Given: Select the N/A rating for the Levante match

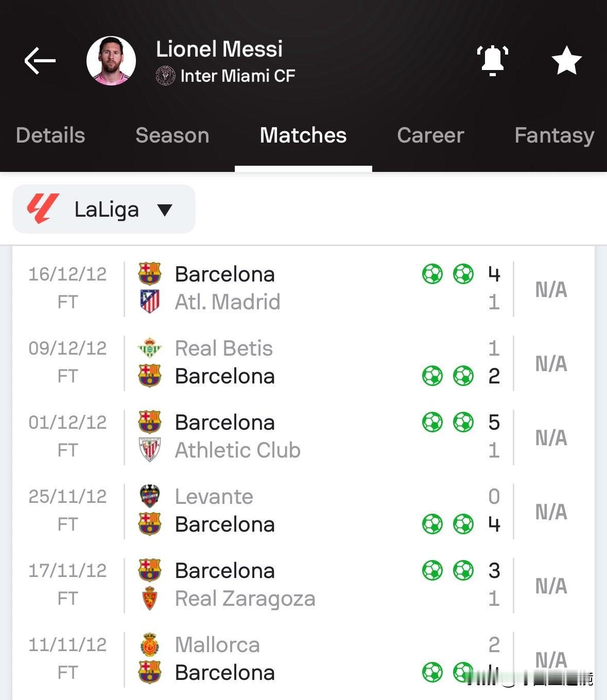Looking at the screenshot, I should point(551,512).
